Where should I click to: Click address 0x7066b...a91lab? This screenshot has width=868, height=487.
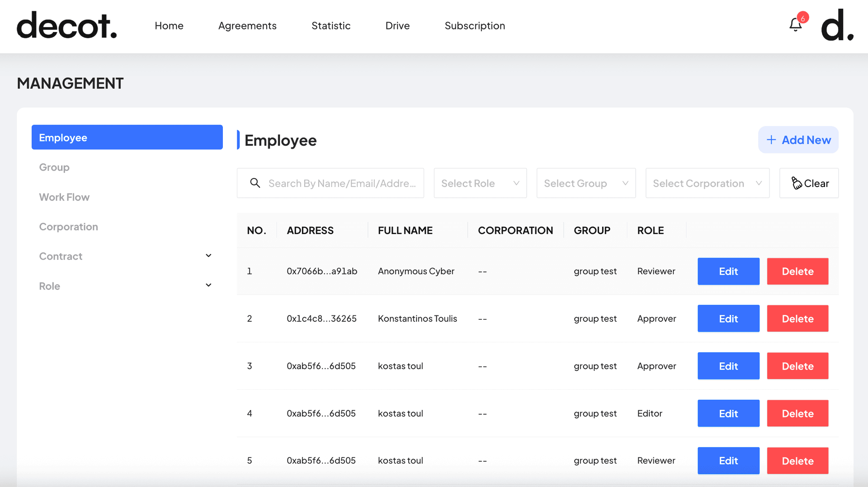point(322,271)
